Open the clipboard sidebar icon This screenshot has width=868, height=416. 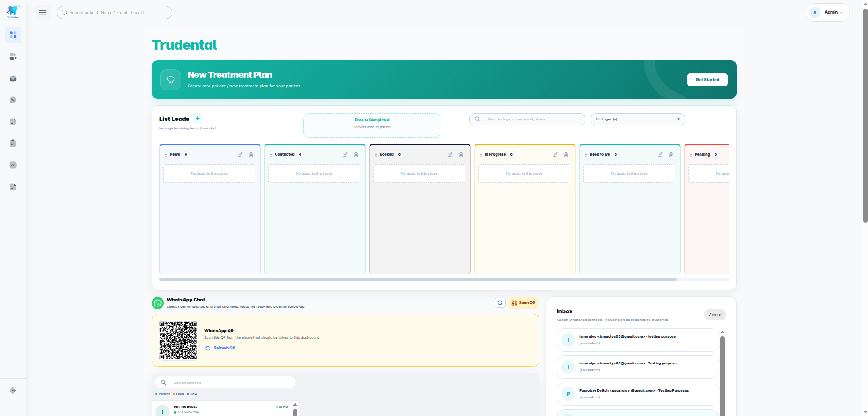(13, 143)
